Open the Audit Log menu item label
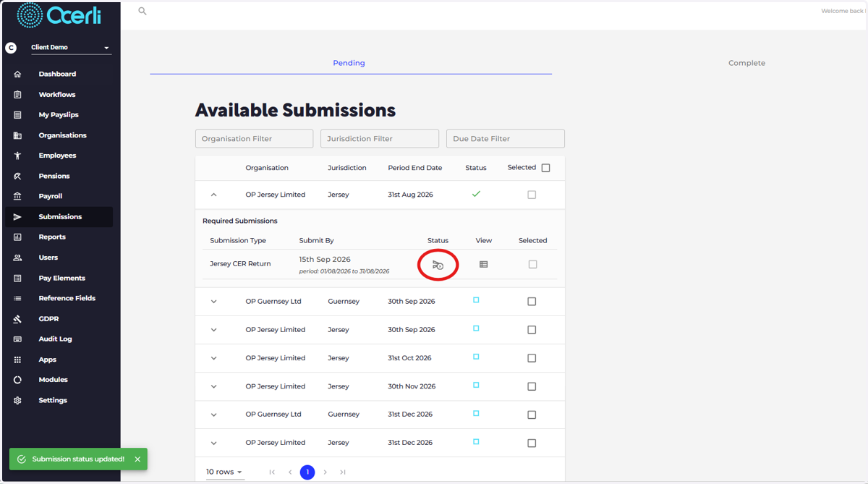Image resolution: width=868 pixels, height=484 pixels. (55, 339)
